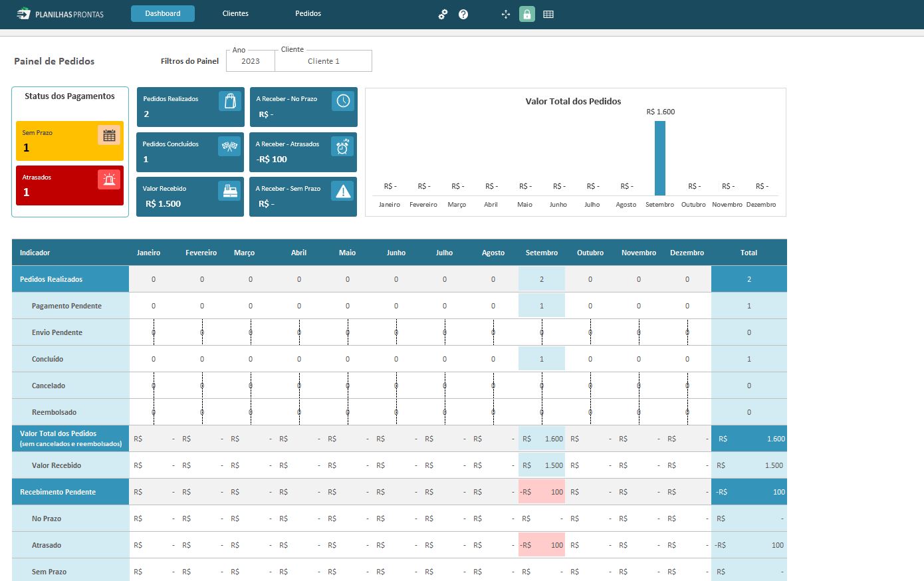Switch to the Dashboard tab
Image resolution: width=924 pixels, height=581 pixels.
click(163, 13)
